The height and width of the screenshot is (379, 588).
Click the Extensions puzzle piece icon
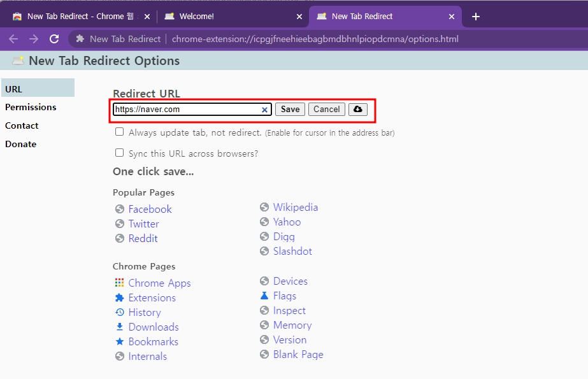tap(120, 297)
